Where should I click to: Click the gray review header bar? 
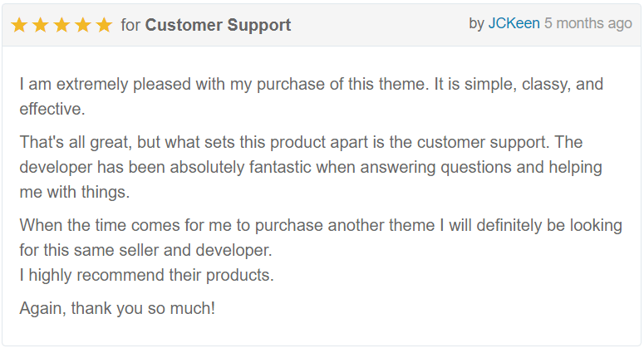(x=322, y=25)
